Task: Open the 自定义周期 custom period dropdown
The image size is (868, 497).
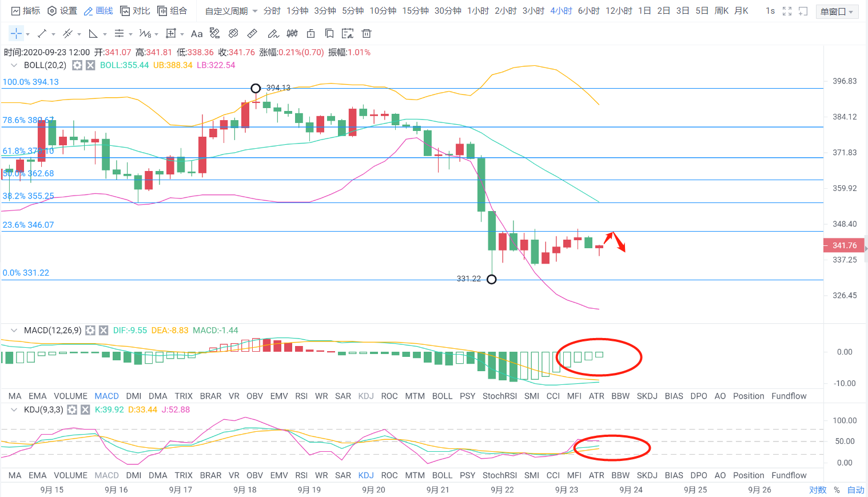Action: click(232, 11)
